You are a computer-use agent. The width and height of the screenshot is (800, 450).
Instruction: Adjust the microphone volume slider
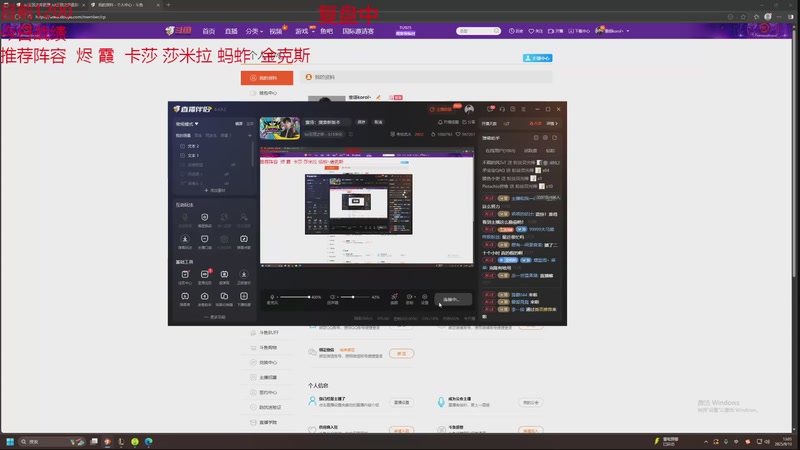tap(294, 297)
